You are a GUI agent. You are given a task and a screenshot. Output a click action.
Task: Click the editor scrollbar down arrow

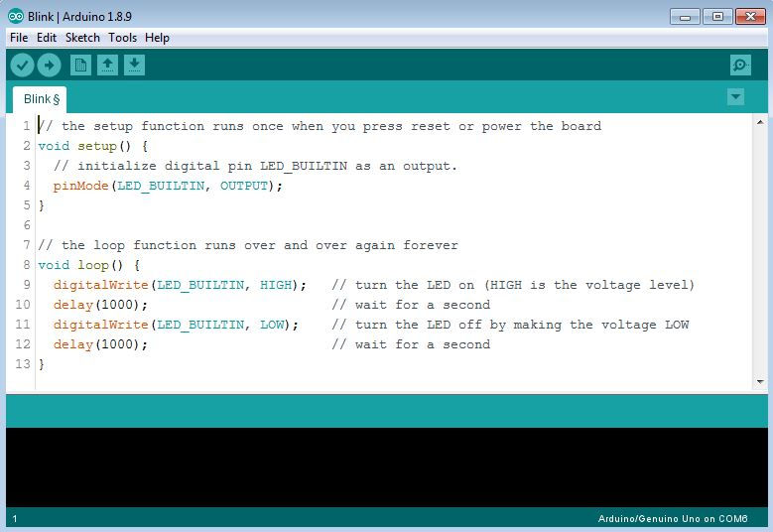(760, 381)
